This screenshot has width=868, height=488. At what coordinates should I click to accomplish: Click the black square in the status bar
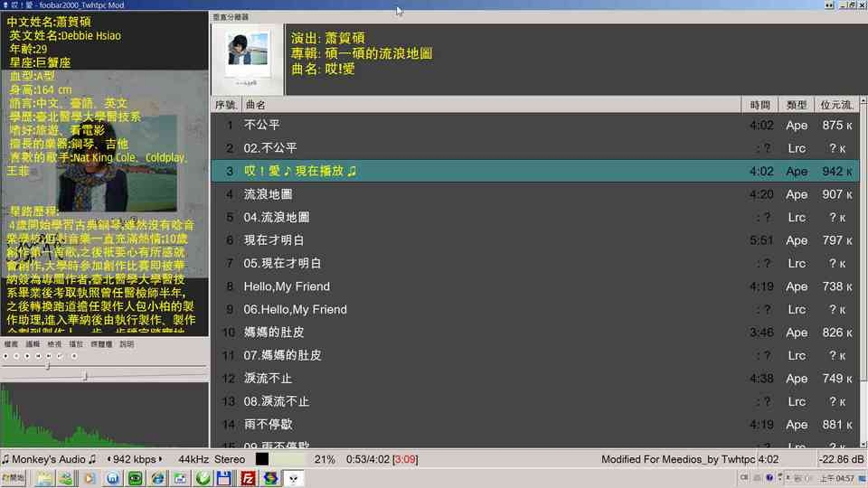262,459
